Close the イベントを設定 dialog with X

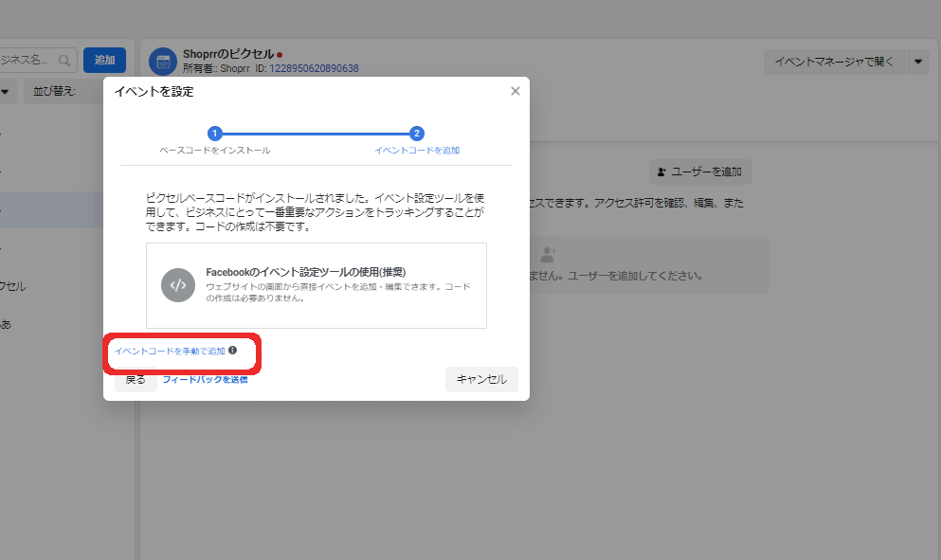click(515, 91)
